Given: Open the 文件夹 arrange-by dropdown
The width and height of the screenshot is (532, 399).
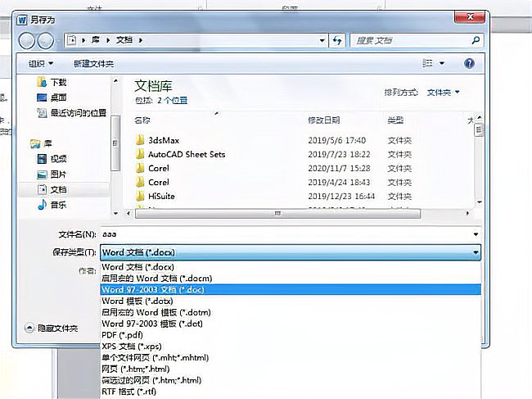Looking at the screenshot, I should pos(443,92).
